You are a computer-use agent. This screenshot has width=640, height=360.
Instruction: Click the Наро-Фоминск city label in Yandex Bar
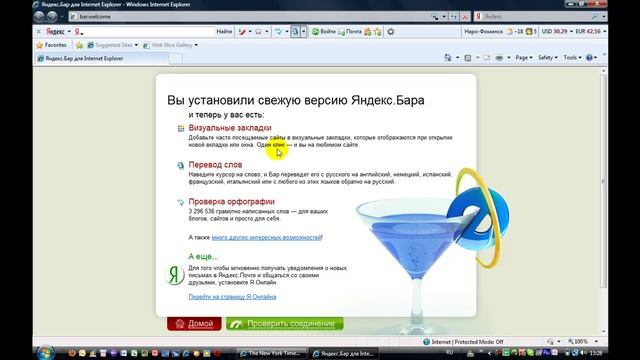(x=483, y=31)
